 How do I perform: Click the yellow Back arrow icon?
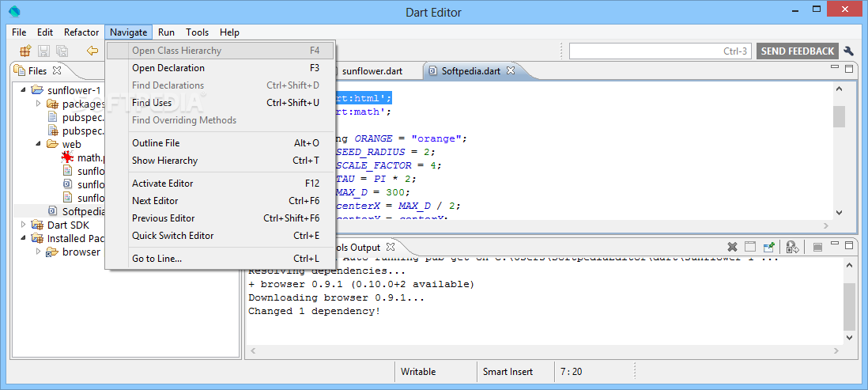(x=92, y=51)
